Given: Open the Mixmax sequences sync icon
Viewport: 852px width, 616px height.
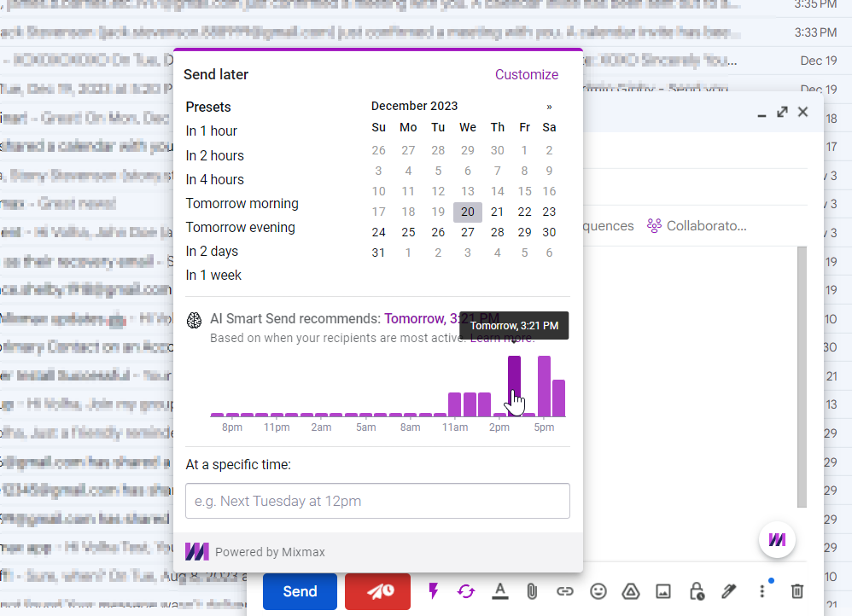Looking at the screenshot, I should click(x=466, y=590).
